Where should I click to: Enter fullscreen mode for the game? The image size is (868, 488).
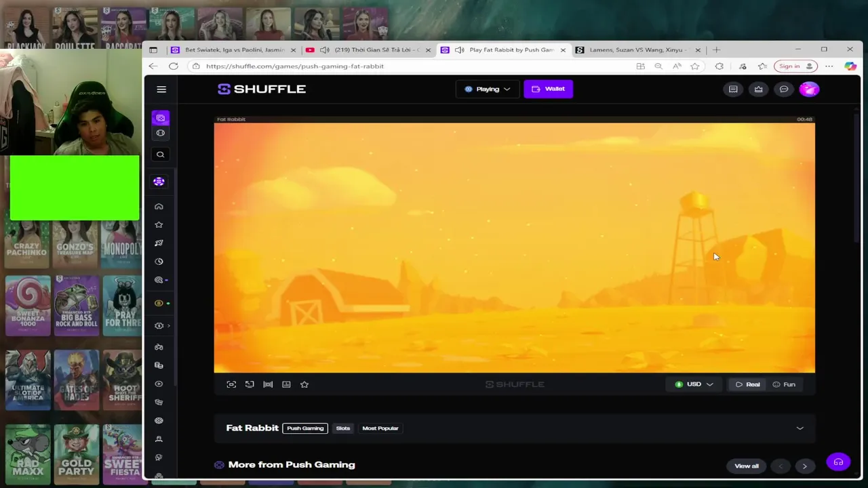click(x=231, y=384)
